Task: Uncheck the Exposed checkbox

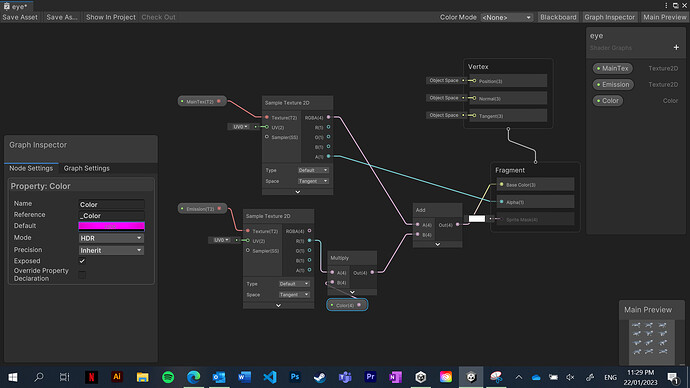Action: [82, 261]
